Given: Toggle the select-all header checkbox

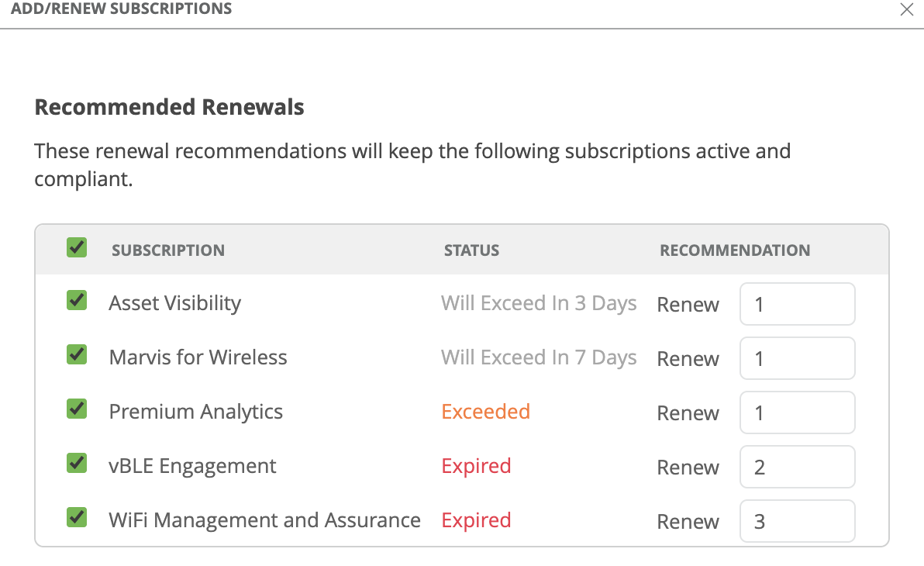Looking at the screenshot, I should tap(76, 248).
